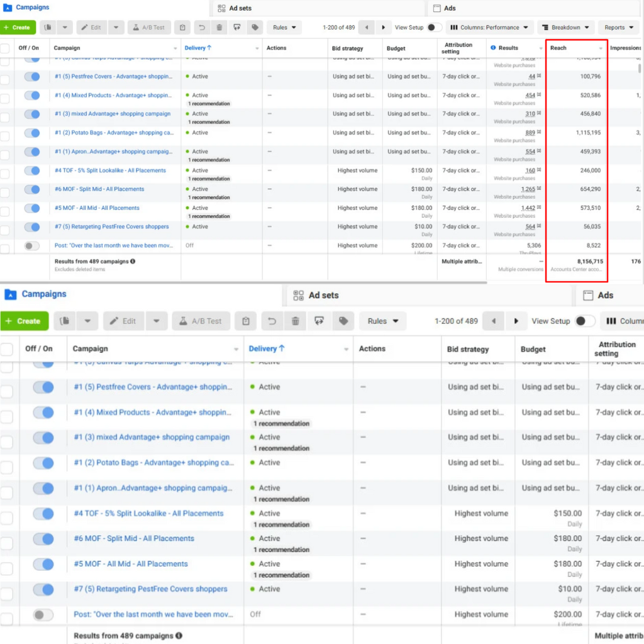Open dropdown arrow beside upper duplicate icon

(65, 28)
